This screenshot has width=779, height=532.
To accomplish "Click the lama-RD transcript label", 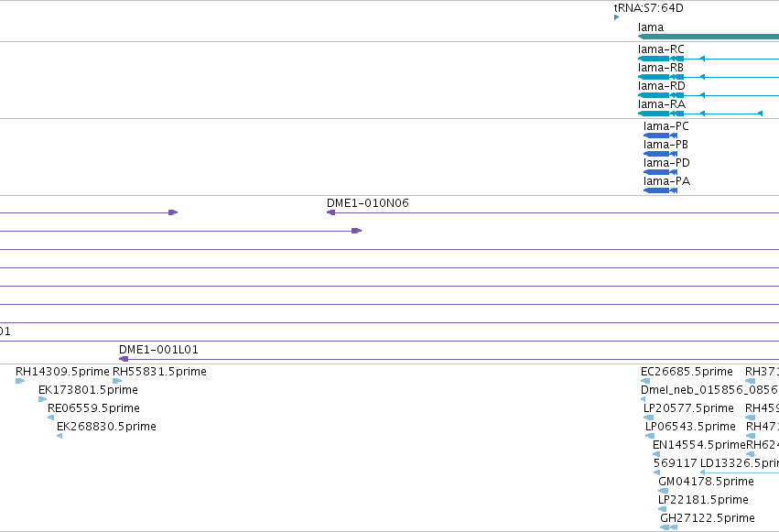I will click(x=661, y=86).
